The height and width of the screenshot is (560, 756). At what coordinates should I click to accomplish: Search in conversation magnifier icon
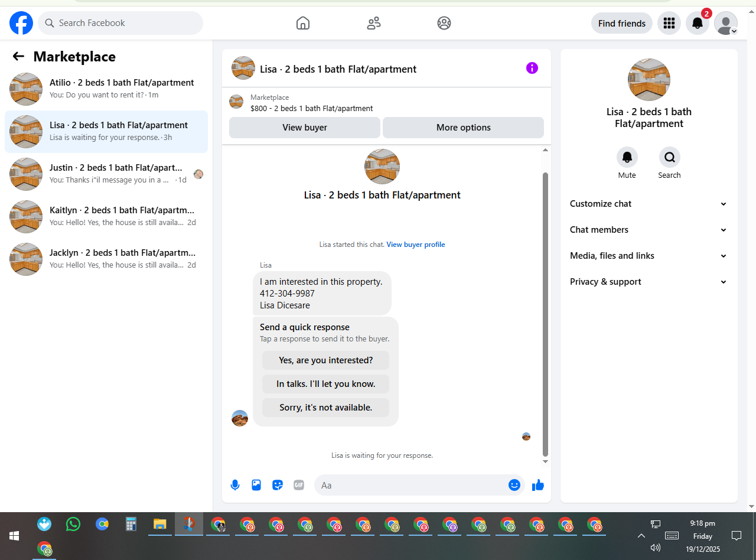(670, 157)
